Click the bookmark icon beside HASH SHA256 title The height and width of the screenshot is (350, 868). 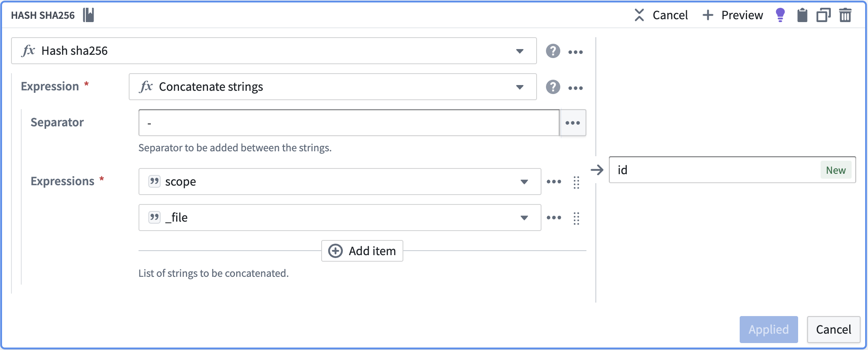89,15
